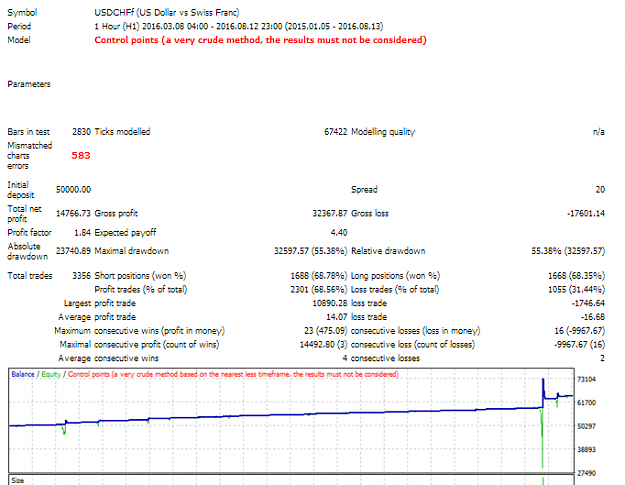The height and width of the screenshot is (485, 625).
Task: Click the Bars in test value 2830
Action: 81,132
